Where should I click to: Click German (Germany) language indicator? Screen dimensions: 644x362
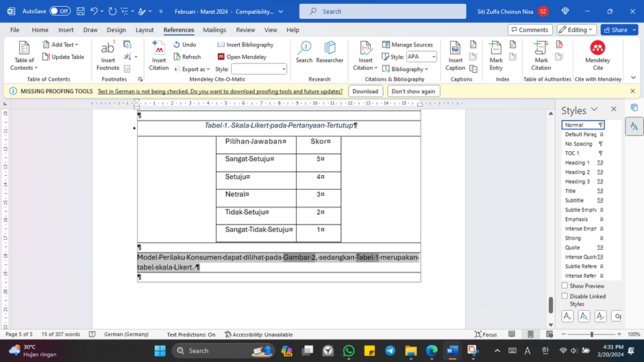(127, 335)
